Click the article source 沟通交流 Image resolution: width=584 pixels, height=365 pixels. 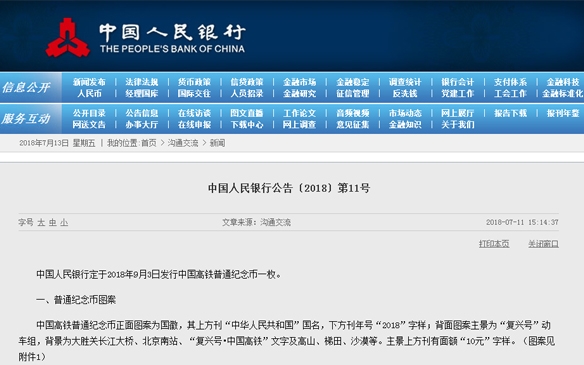tap(276, 222)
